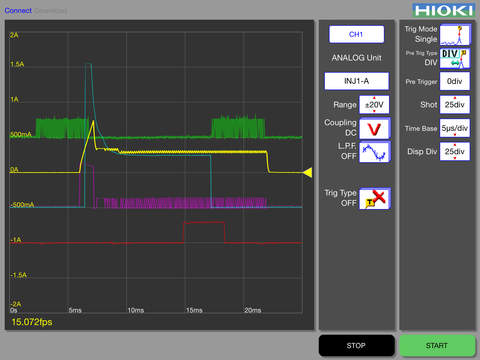
Task: Change the Shot 25div setting
Action: (x=455, y=105)
